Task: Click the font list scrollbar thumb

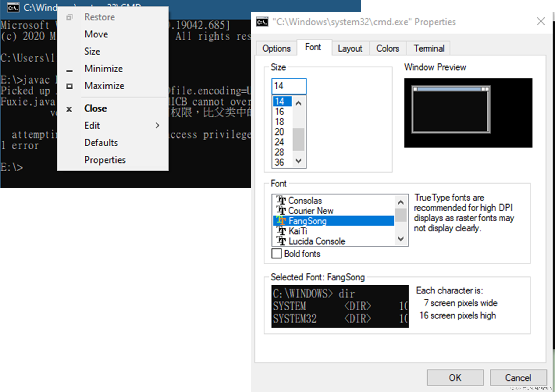Action: pyautogui.click(x=401, y=215)
